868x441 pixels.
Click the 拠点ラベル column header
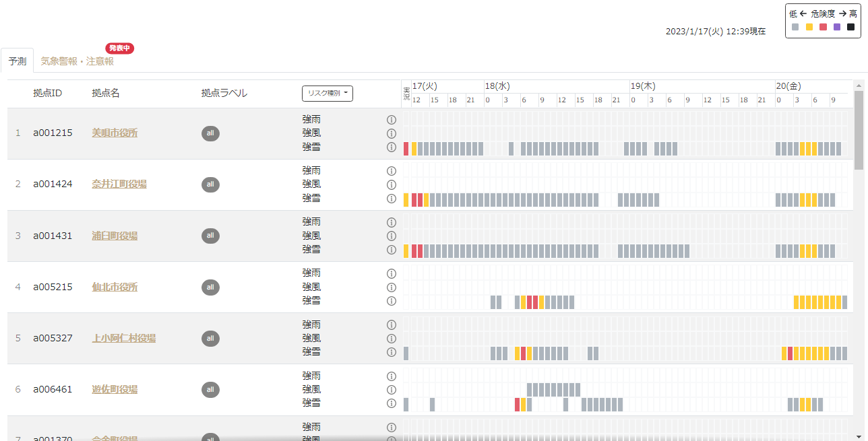224,93
